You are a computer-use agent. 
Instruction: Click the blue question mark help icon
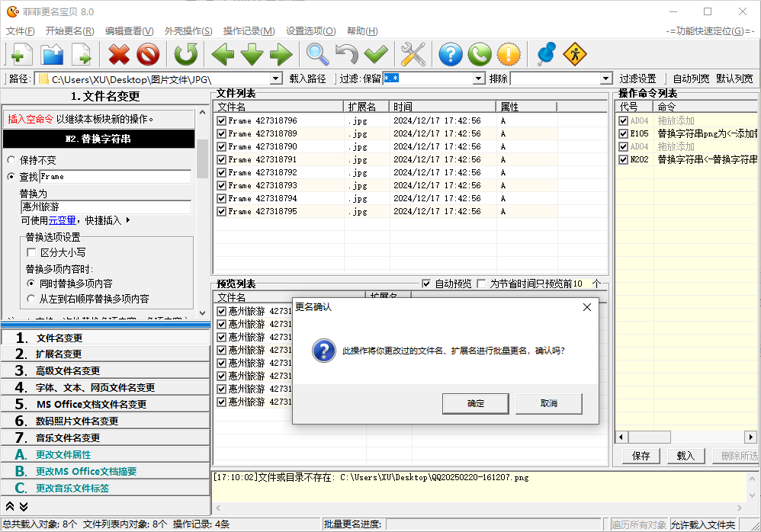451,54
